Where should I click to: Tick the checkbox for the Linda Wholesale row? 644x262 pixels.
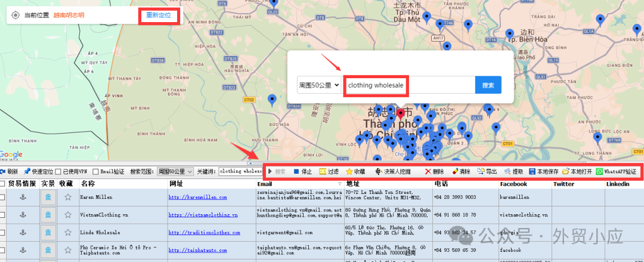[2, 232]
